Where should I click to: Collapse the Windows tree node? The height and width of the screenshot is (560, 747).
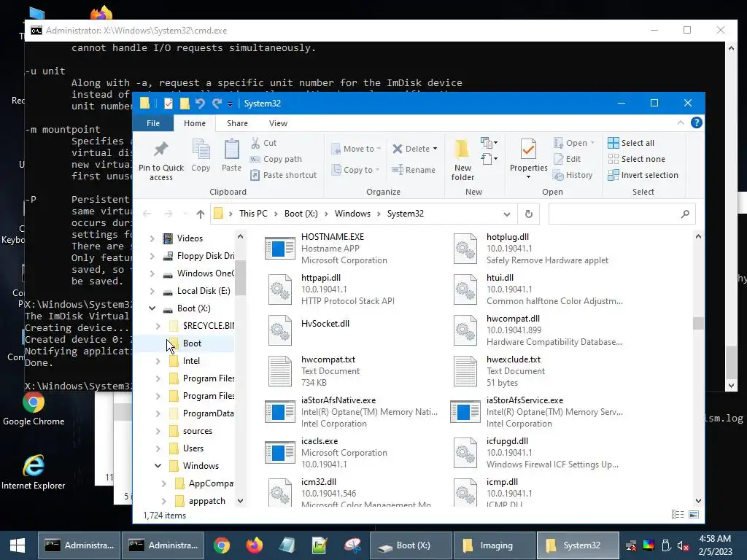click(158, 466)
